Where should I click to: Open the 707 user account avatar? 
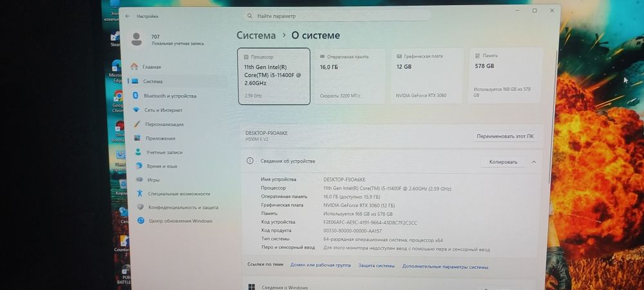click(x=137, y=39)
